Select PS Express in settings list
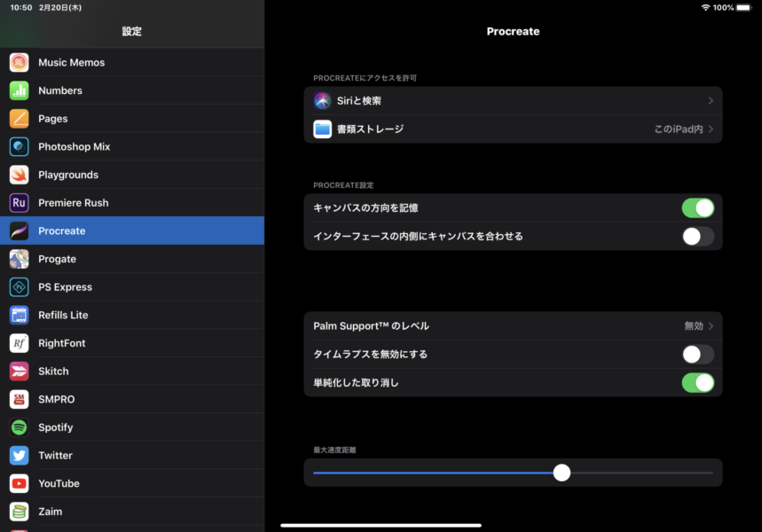The image size is (762, 532). click(132, 287)
